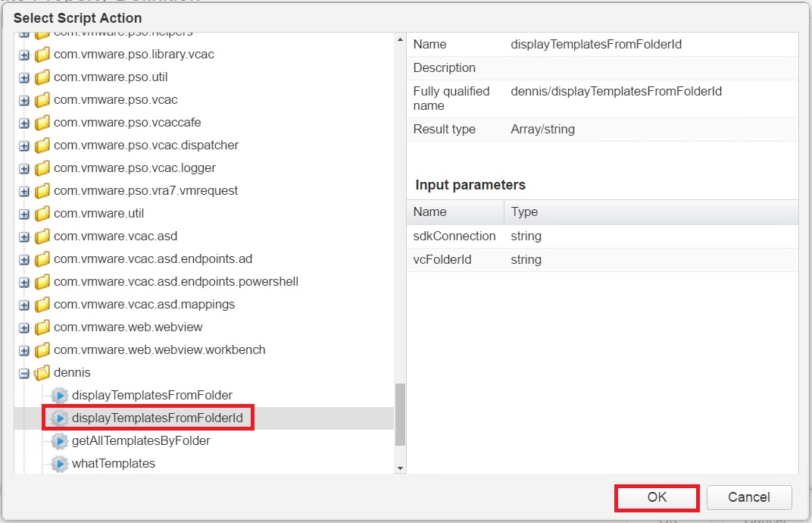Click the Array/string result type value

542,130
